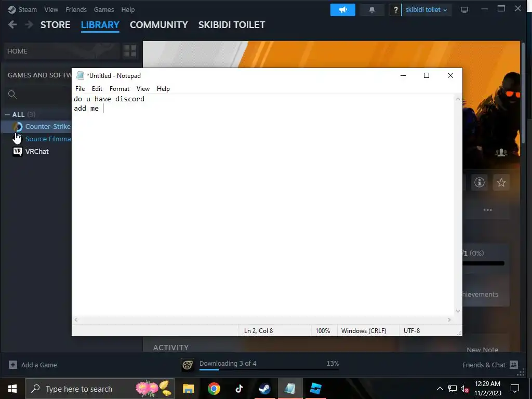Show hidden system tray icons chevron
The height and width of the screenshot is (399, 532).
[440, 389]
